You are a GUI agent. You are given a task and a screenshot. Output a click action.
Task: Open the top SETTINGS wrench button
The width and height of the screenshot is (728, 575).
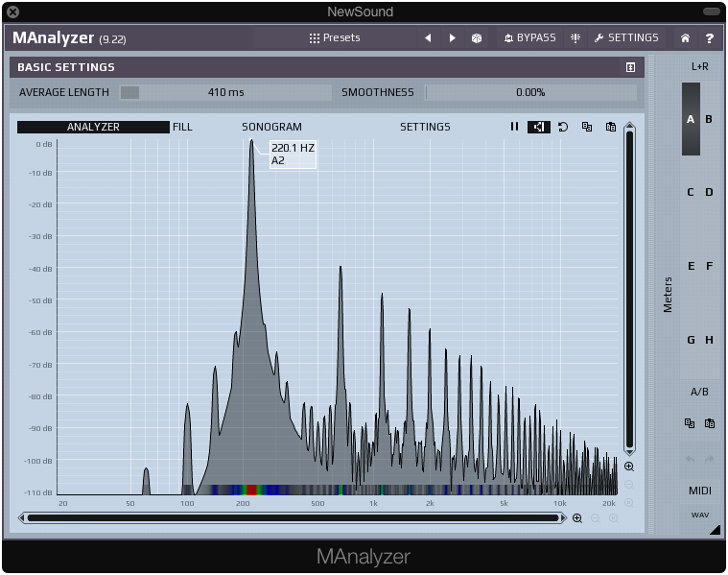point(626,37)
